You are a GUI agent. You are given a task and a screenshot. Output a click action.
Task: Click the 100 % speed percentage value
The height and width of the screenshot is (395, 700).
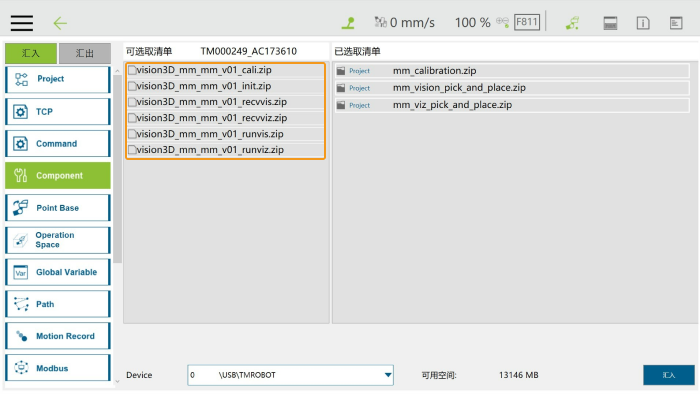coord(472,22)
